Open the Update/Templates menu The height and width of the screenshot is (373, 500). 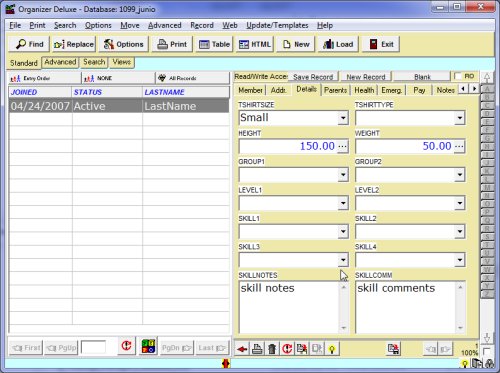click(277, 25)
